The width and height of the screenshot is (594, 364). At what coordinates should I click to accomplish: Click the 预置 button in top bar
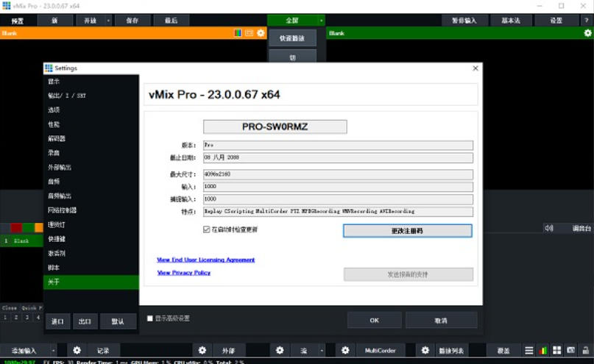18,21
